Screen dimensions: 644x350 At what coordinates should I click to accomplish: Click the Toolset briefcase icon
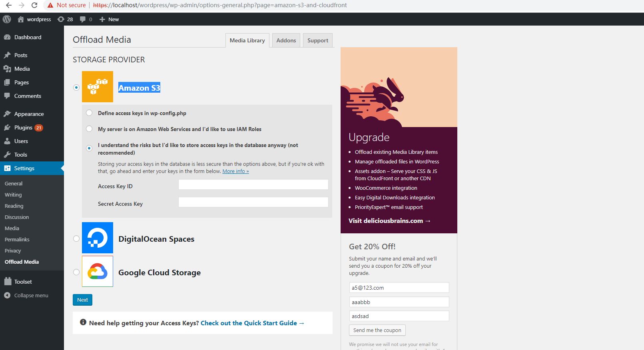8,281
